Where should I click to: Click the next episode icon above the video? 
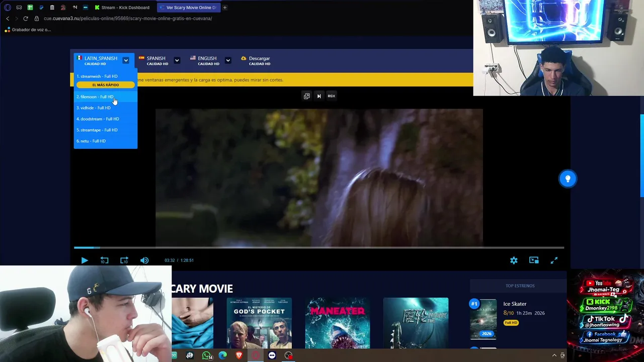319,96
